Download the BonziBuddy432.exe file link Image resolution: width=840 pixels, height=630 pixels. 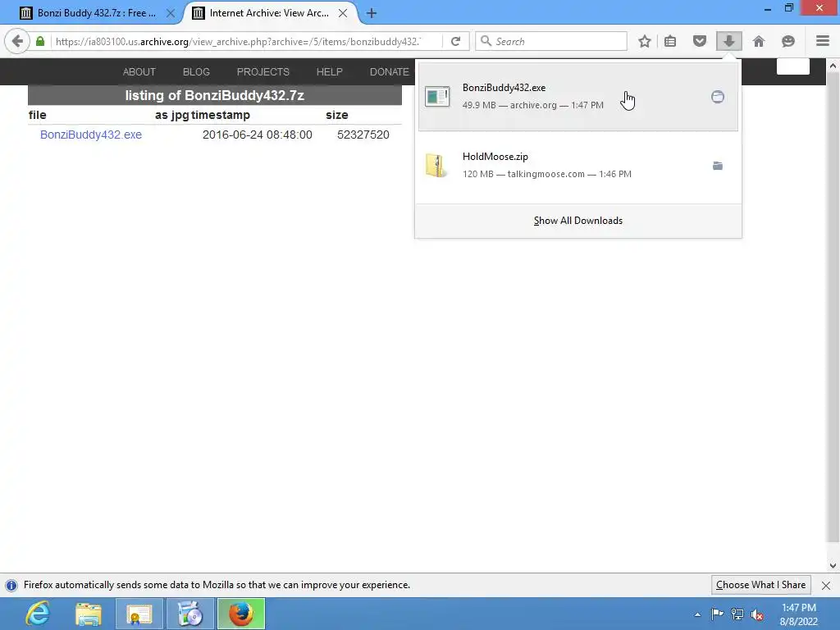coord(91,135)
